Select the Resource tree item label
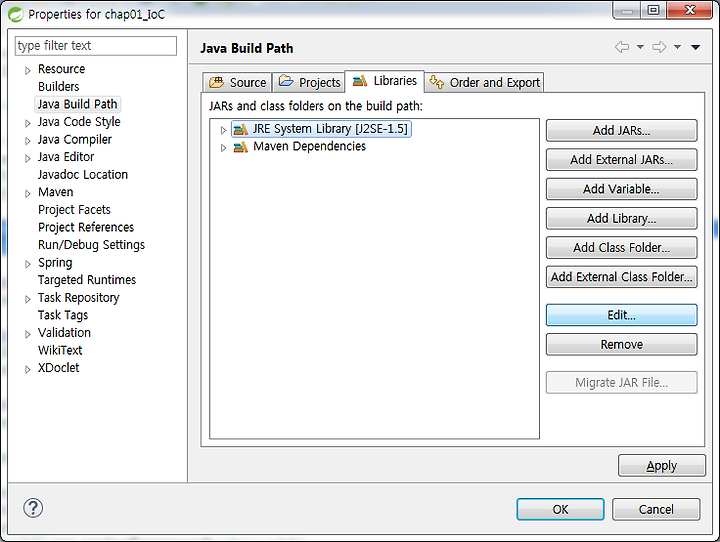This screenshot has height=542, width=720. 62,69
